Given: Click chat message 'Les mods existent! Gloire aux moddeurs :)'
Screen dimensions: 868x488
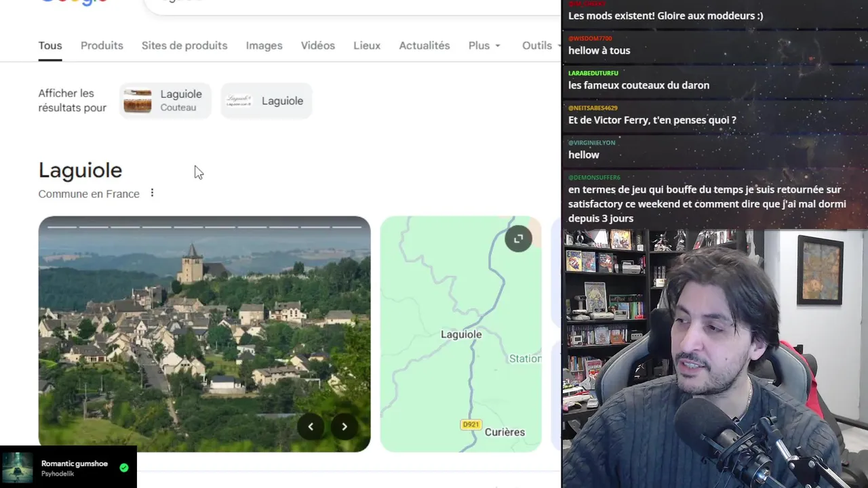Looking at the screenshot, I should [666, 16].
